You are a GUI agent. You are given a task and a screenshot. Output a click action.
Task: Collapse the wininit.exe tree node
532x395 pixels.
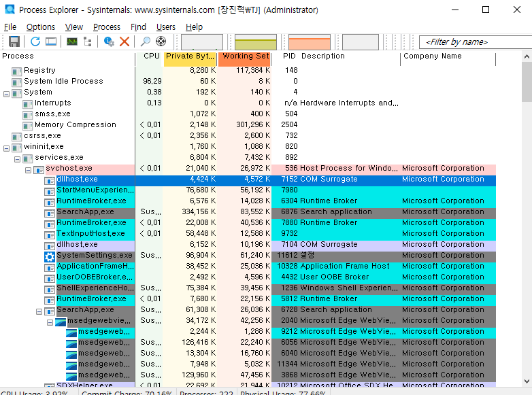point(6,148)
